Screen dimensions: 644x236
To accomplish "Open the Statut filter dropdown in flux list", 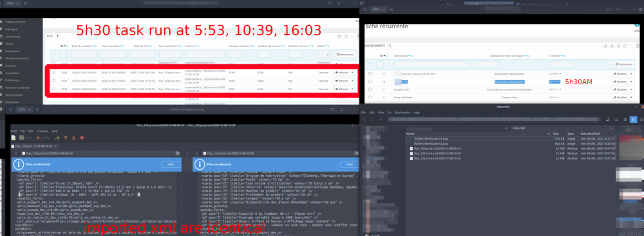I will click(324, 54).
